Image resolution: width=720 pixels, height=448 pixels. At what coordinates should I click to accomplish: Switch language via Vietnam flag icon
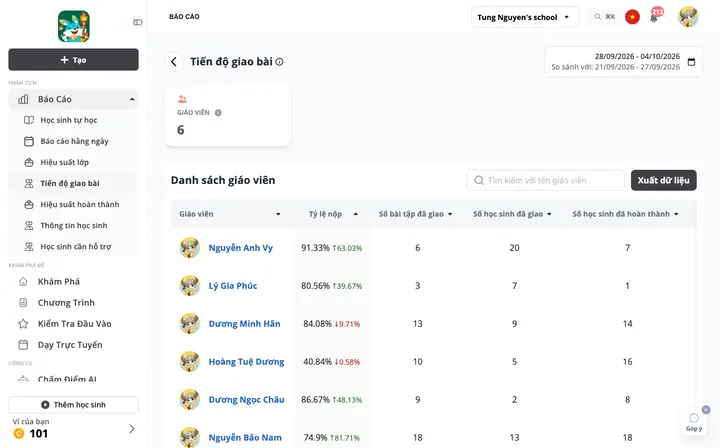(x=632, y=17)
